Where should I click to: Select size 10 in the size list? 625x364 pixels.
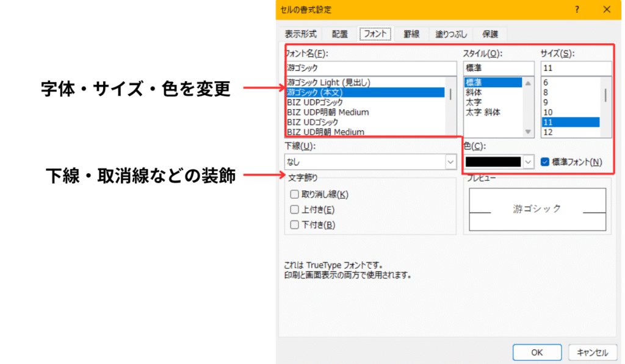pyautogui.click(x=548, y=112)
